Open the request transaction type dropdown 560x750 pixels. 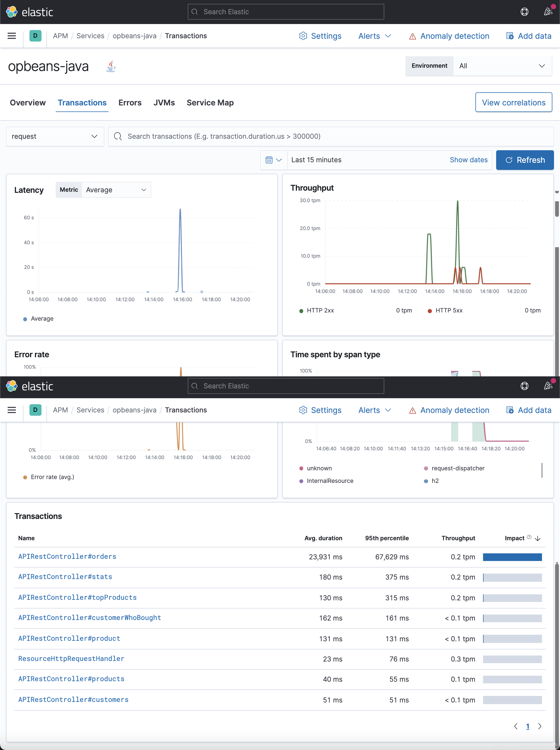(55, 136)
